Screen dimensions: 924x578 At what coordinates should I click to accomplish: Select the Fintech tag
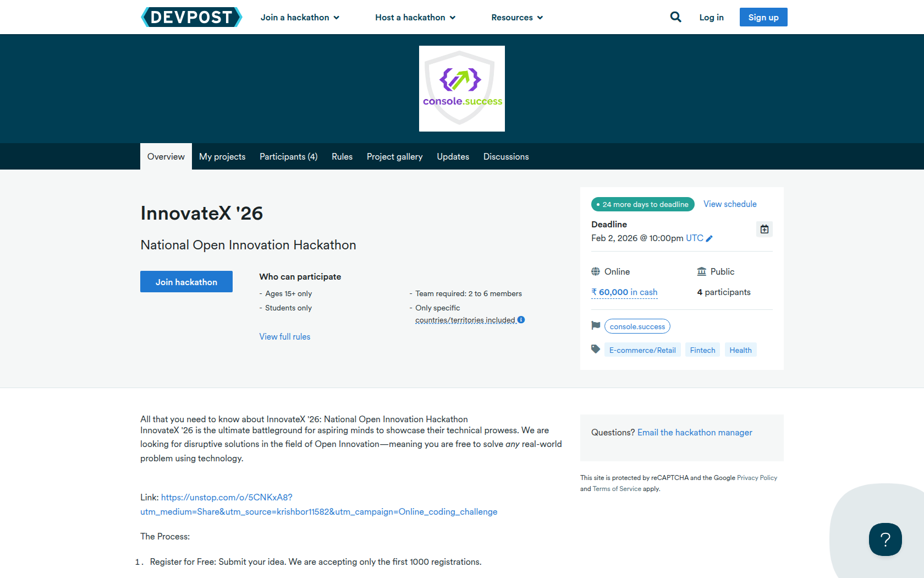coord(702,350)
